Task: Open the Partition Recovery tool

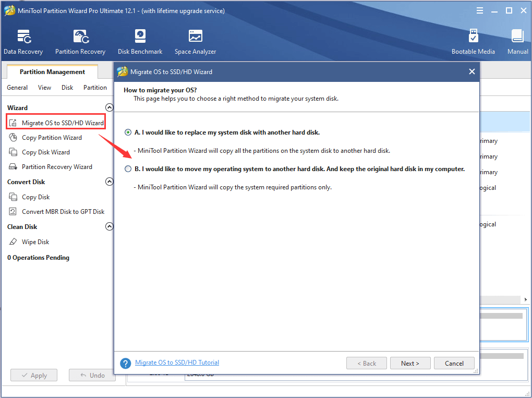Action: tap(80, 42)
